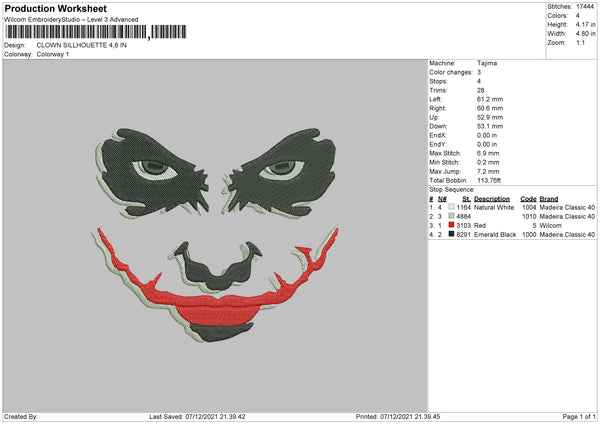Click the Height value 4.17 in

(x=585, y=24)
